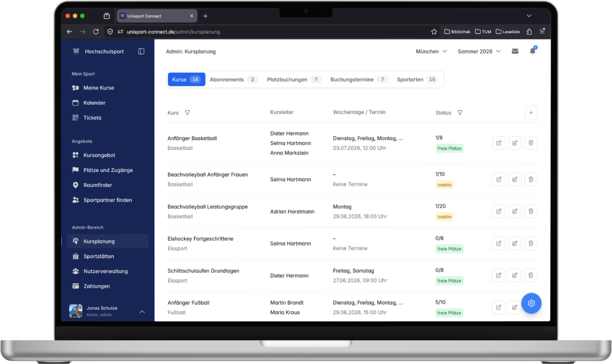612x364 pixels.
Task: Open Sportpartner finden
Action: pos(108,200)
